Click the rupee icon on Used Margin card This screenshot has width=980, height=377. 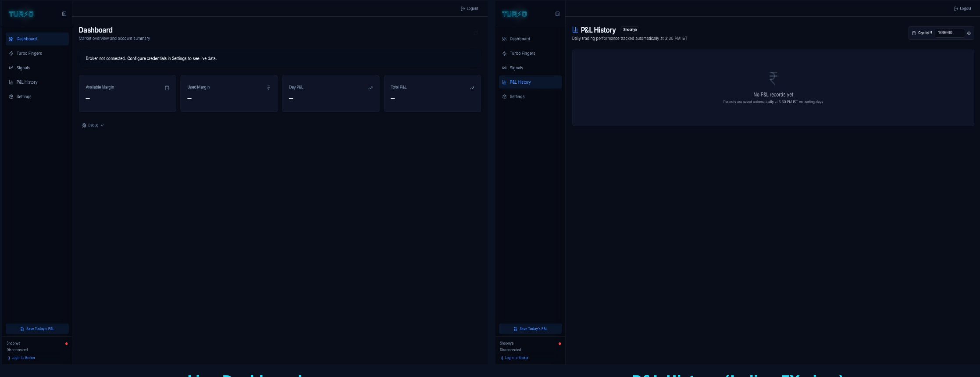269,88
